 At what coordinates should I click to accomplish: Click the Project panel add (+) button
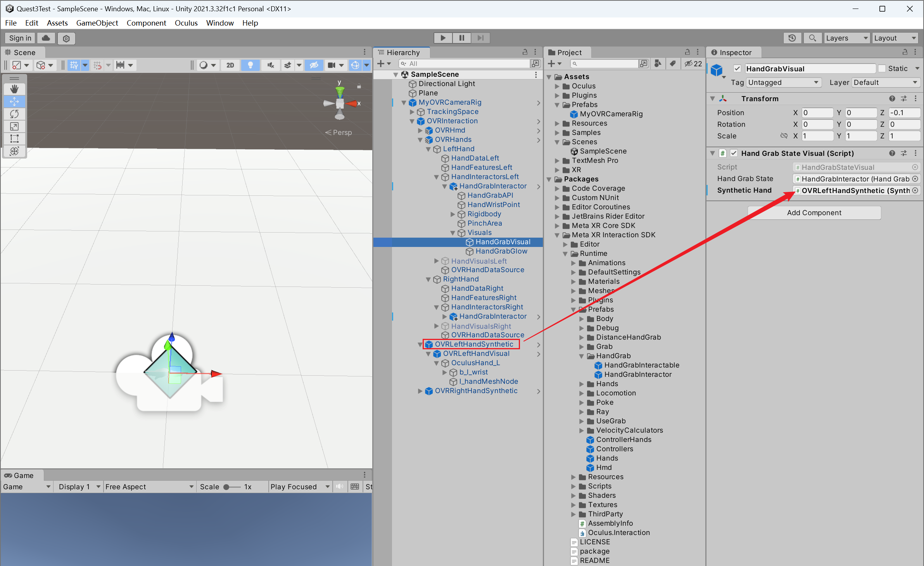(x=551, y=64)
